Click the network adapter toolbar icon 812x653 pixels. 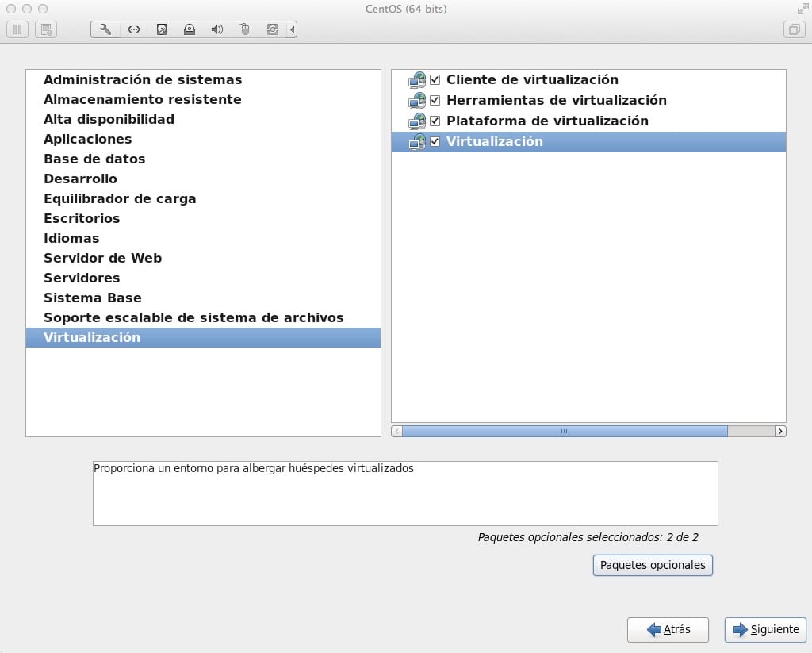[134, 30]
